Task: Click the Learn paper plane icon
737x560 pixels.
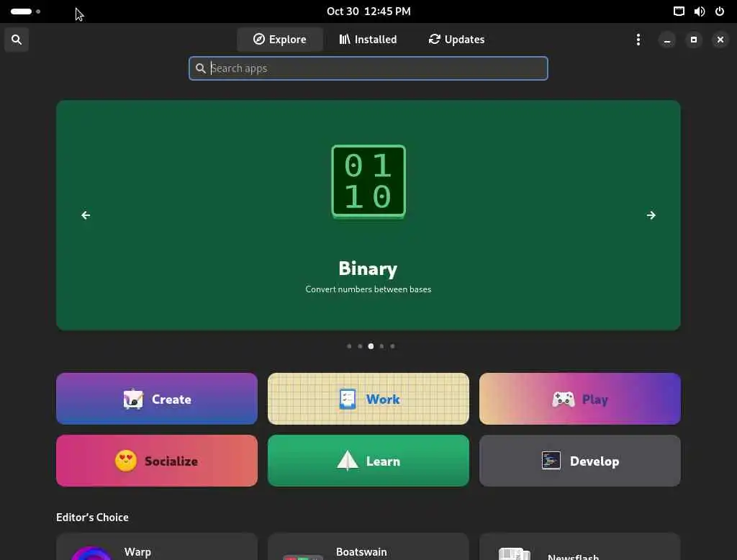Action: tap(348, 461)
